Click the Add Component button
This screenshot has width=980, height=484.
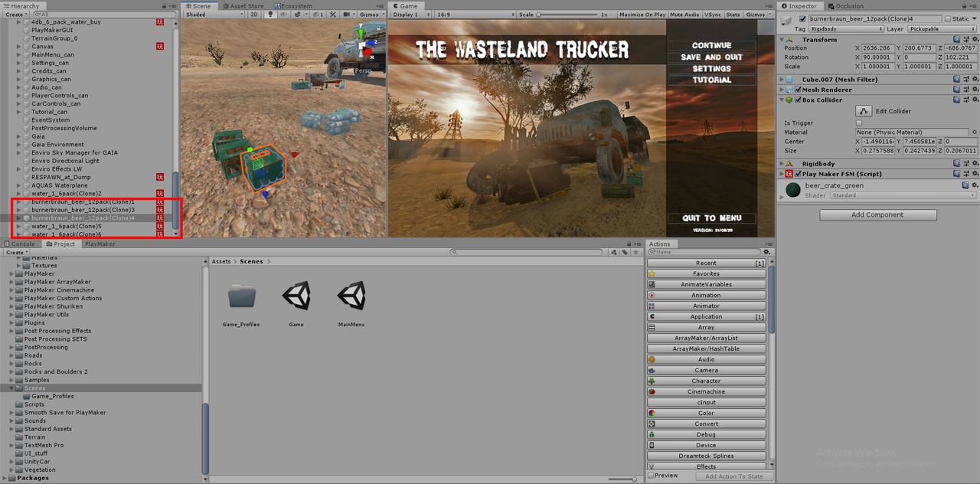coord(877,215)
